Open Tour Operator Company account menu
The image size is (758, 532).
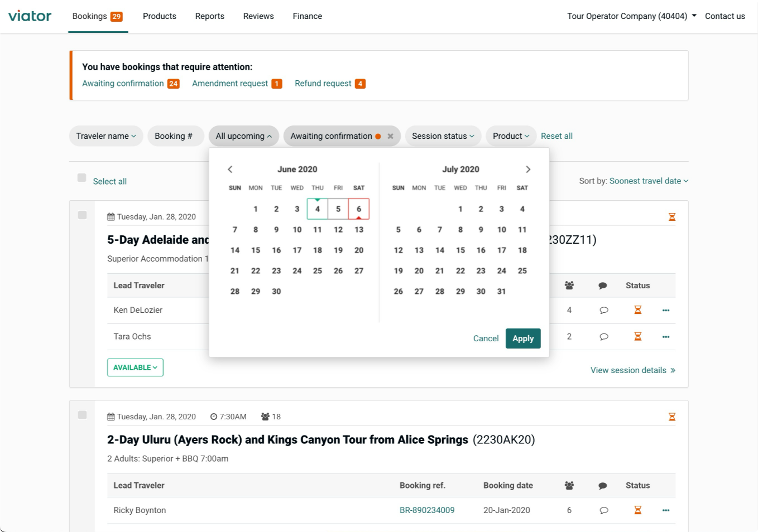point(632,16)
